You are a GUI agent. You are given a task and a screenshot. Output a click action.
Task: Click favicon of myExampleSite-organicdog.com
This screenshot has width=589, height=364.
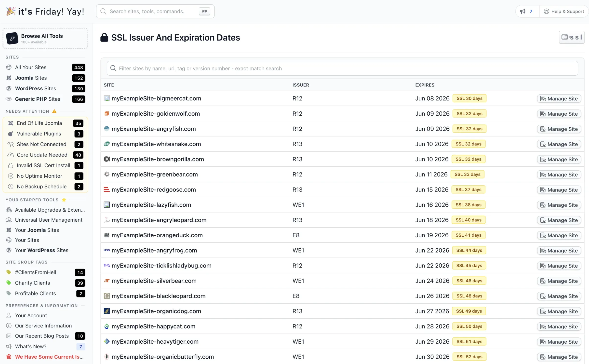(x=107, y=311)
